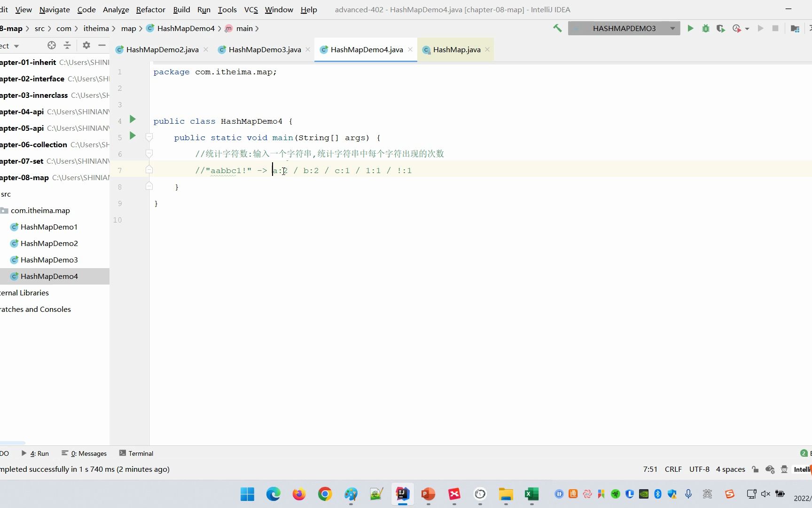Click the Build project hammer icon
Screen dimensions: 812x508
coord(557,28)
